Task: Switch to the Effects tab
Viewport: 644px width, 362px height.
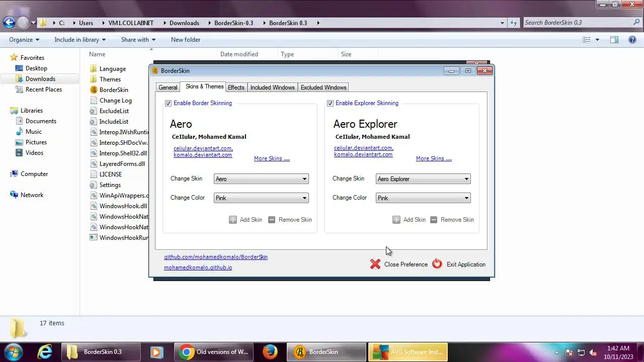Action: click(x=236, y=87)
